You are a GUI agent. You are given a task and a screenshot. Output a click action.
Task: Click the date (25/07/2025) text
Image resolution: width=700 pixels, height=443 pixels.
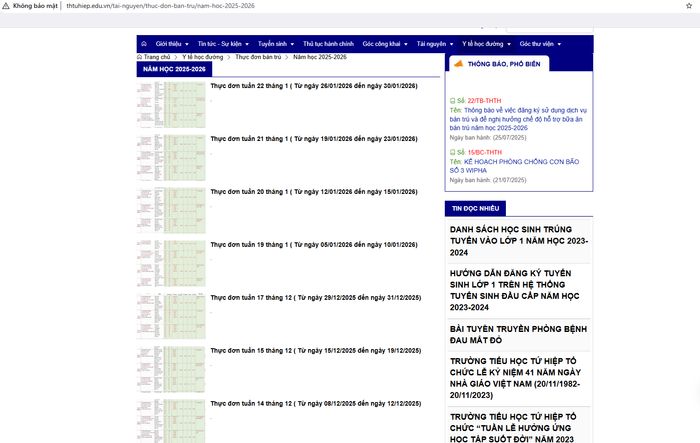coord(509,138)
